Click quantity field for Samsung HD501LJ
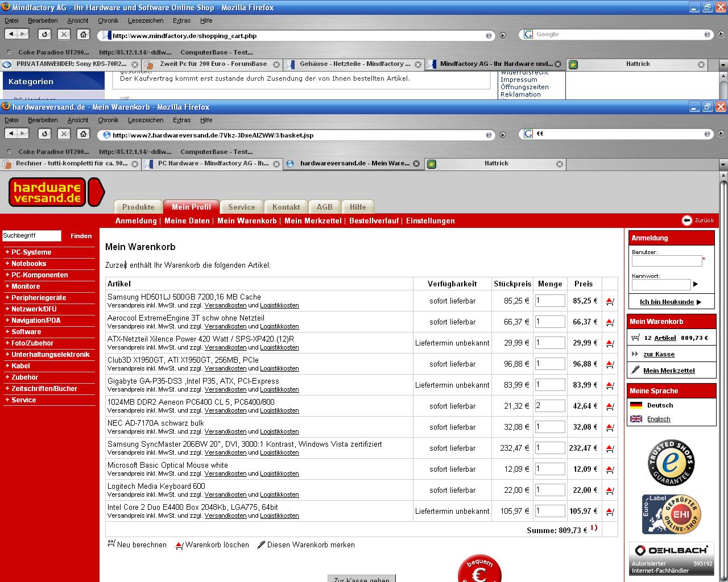Image resolution: width=728 pixels, height=582 pixels. click(550, 301)
